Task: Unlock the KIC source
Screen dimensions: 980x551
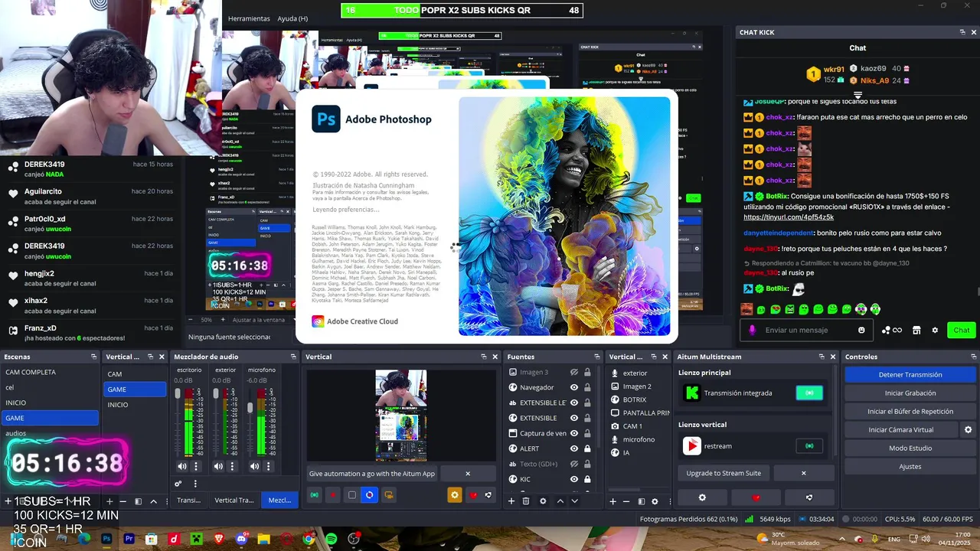Action: coord(587,479)
